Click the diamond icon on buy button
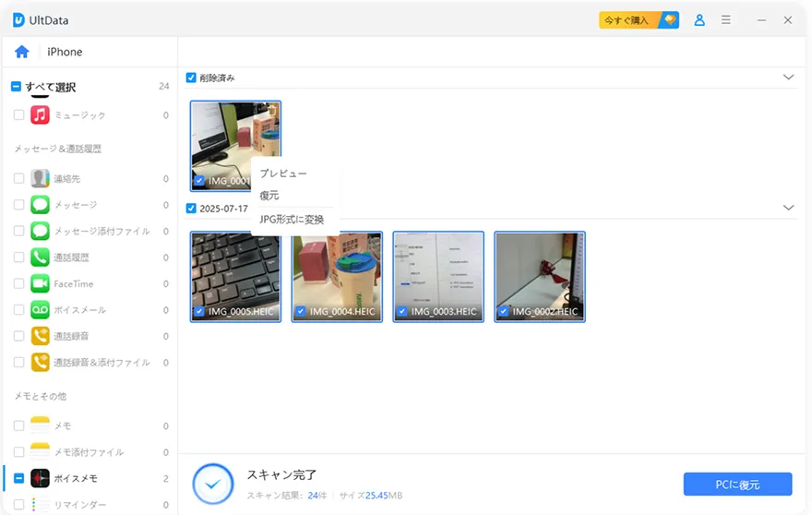Viewport: 812px width, 515px height. pos(670,19)
